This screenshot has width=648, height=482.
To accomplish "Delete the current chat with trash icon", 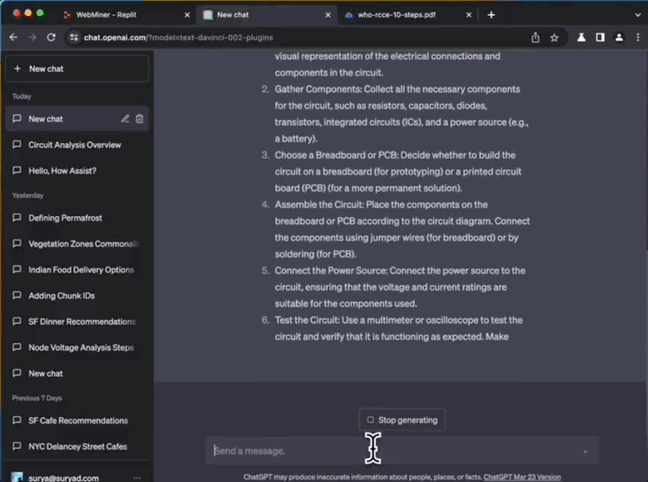I will tap(139, 118).
